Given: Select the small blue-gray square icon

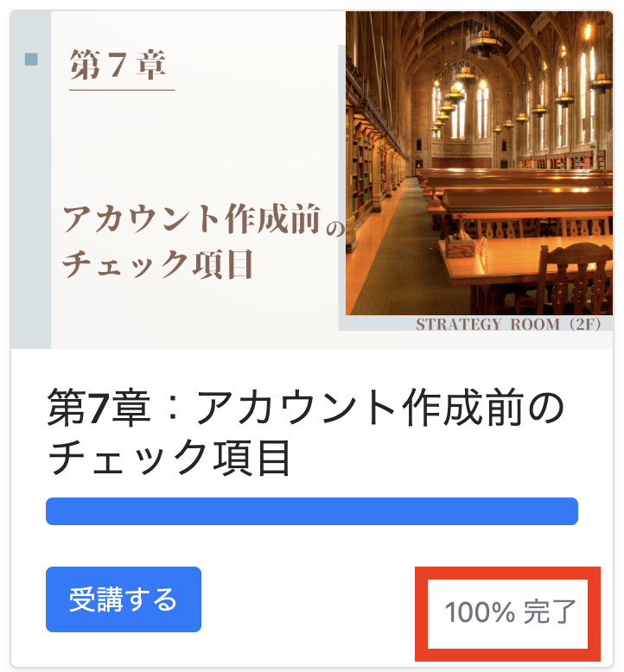Looking at the screenshot, I should pyautogui.click(x=32, y=59).
